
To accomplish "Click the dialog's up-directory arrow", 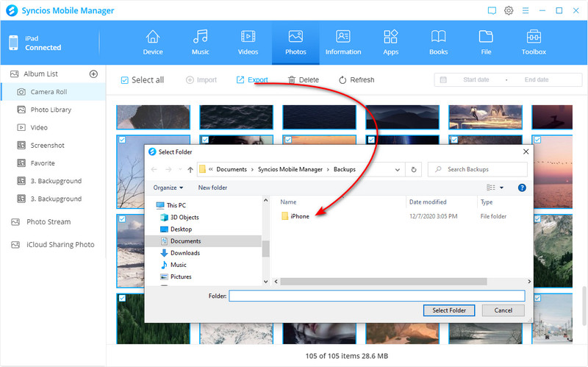I will point(190,170).
